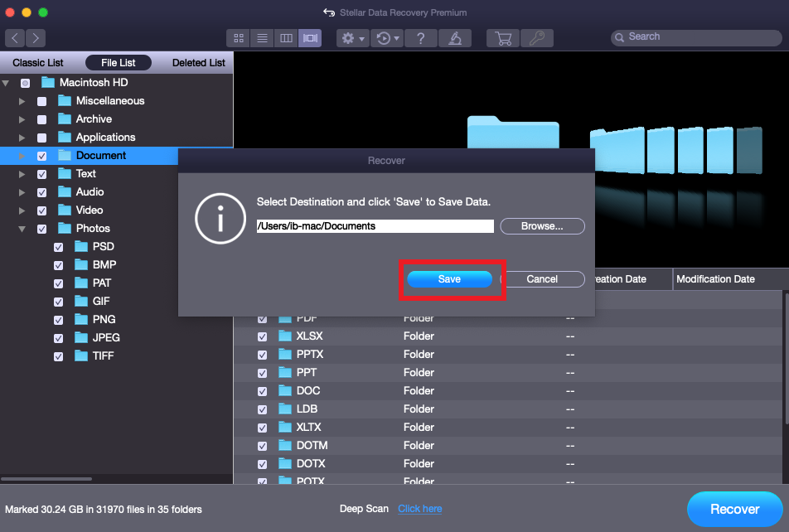This screenshot has height=532, width=789.
Task: Expand the Archive folder node
Action: pos(22,119)
